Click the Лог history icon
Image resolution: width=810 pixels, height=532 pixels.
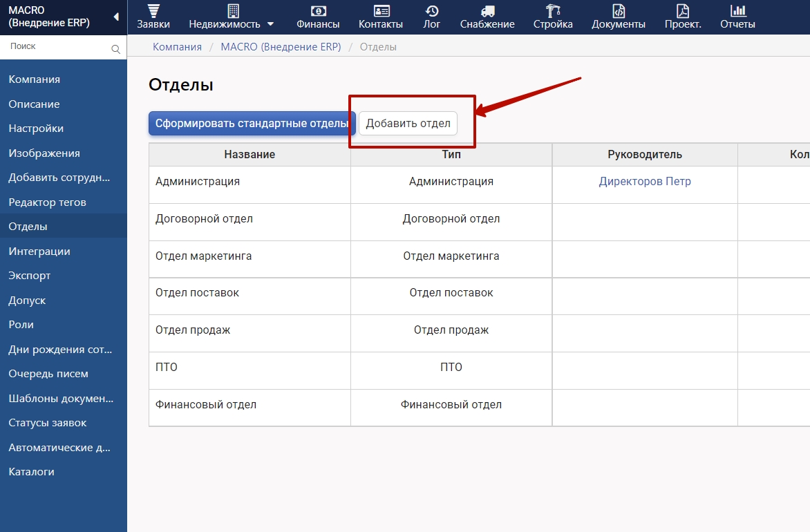pyautogui.click(x=432, y=10)
